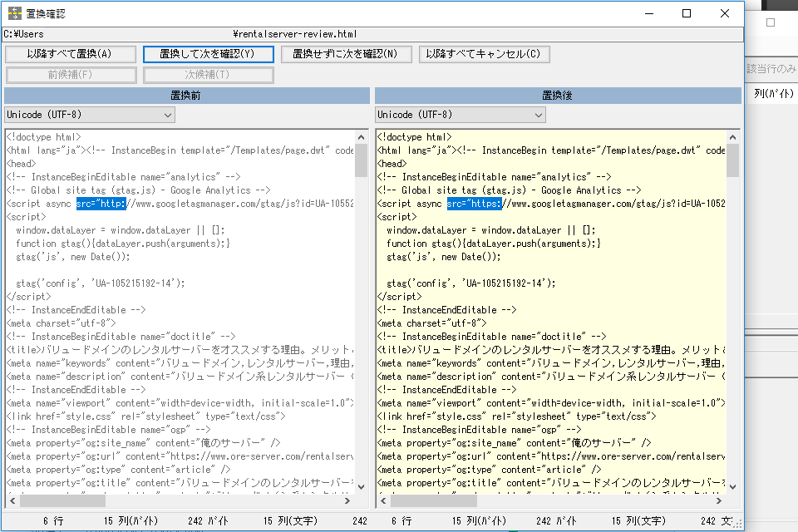
Task: Click the right 242 バイト status bar entry
Action: click(557, 521)
